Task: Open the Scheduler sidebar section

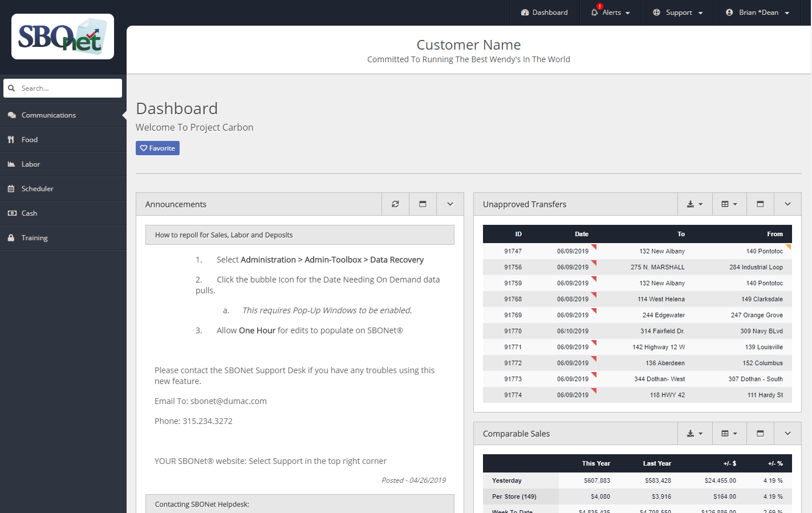Action: pos(63,189)
